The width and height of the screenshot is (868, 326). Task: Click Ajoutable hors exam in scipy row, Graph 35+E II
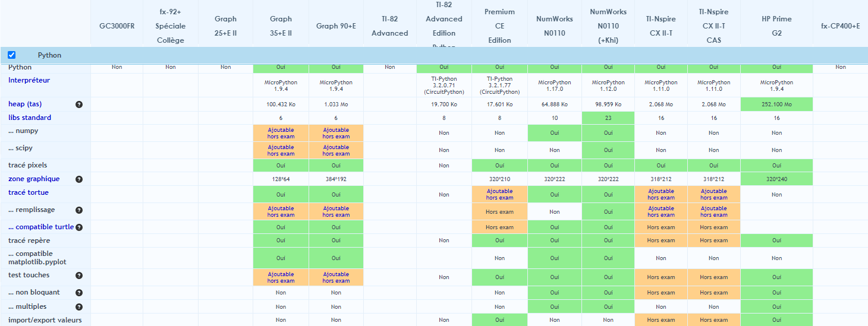pyautogui.click(x=281, y=150)
